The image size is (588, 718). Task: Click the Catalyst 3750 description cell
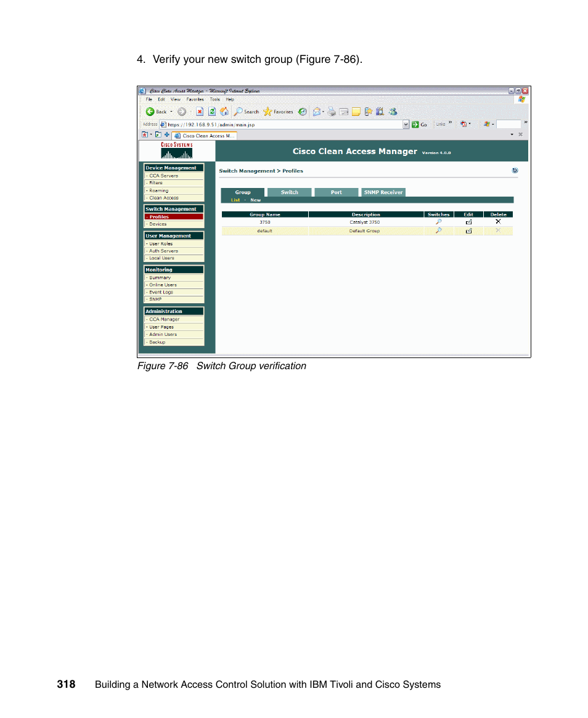[x=365, y=222]
